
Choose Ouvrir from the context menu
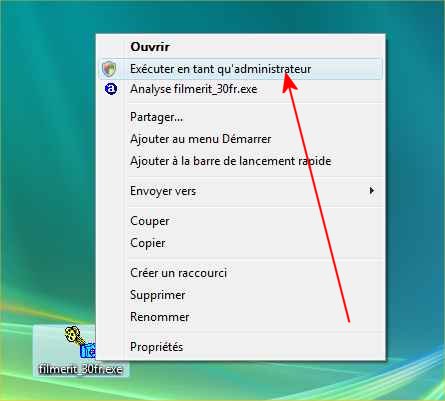150,47
